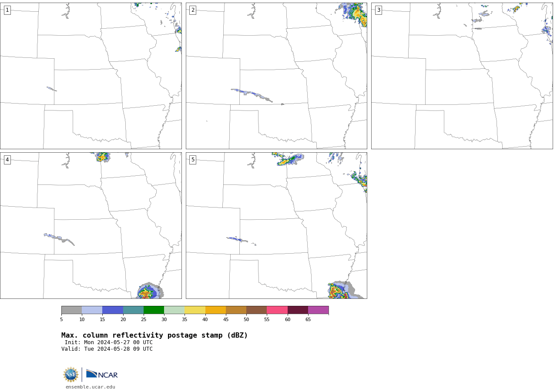Click the dark green 25-30 dBZ swatch
The width and height of the screenshot is (557, 392).
tap(154, 310)
